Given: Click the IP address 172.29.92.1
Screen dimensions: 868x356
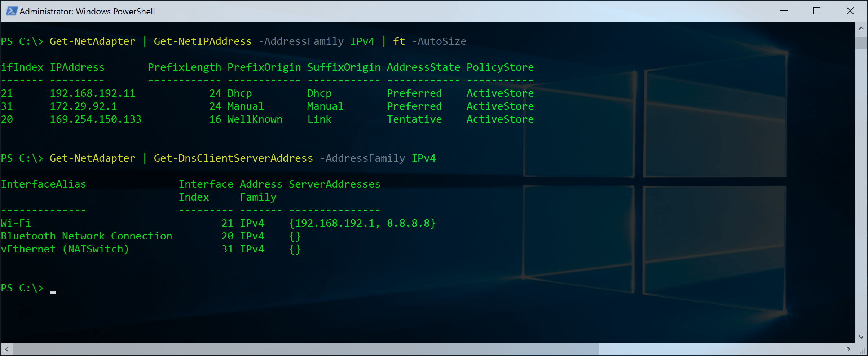Looking at the screenshot, I should coord(83,106).
